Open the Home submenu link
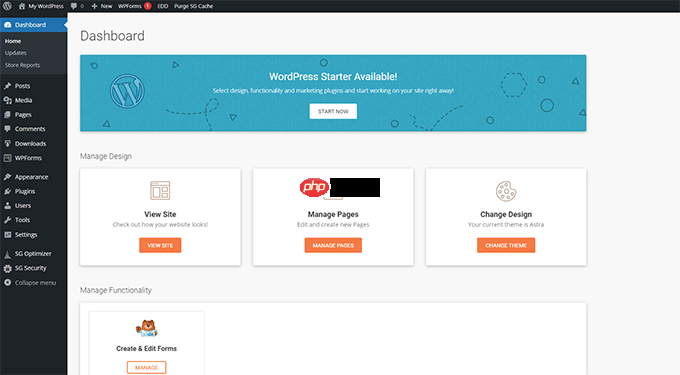This screenshot has width=680, height=375. click(x=13, y=41)
